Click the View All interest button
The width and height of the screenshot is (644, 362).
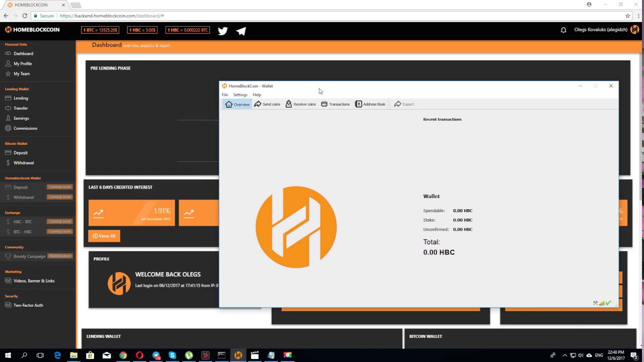(x=104, y=236)
